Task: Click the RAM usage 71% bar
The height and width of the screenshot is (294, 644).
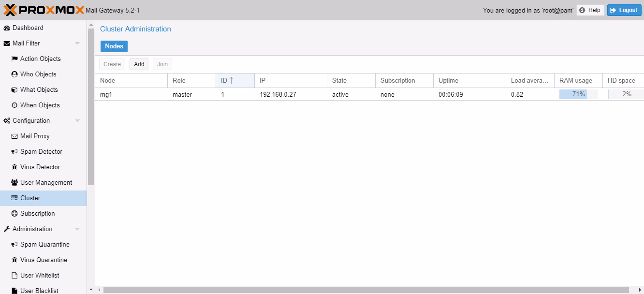Action: [578, 94]
